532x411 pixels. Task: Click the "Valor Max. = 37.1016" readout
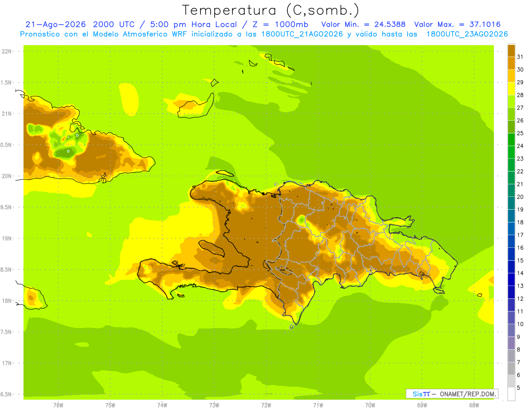tap(458, 24)
